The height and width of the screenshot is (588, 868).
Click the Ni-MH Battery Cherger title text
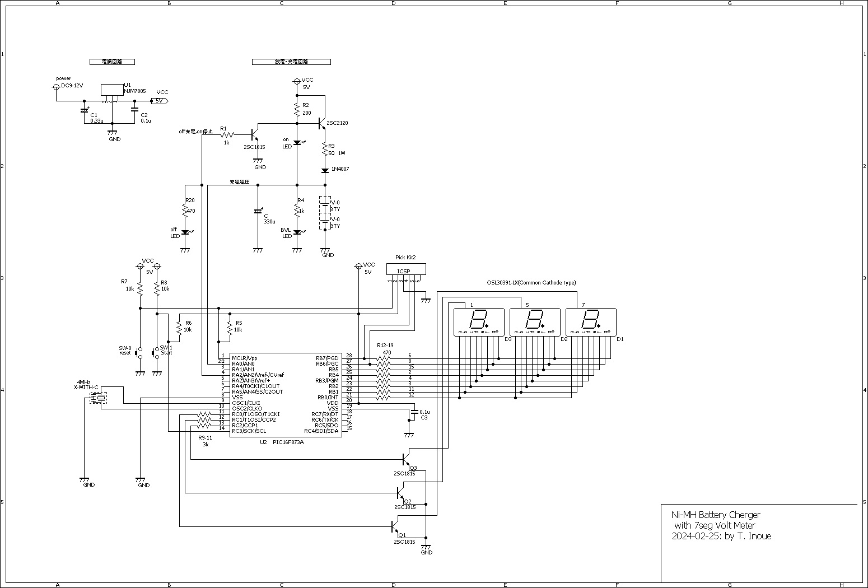716,515
